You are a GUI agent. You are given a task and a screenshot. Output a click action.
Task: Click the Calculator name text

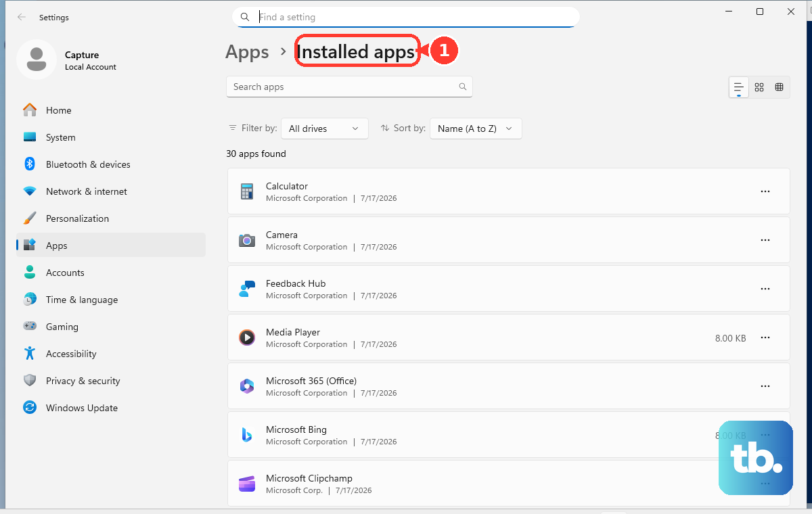[x=287, y=186]
